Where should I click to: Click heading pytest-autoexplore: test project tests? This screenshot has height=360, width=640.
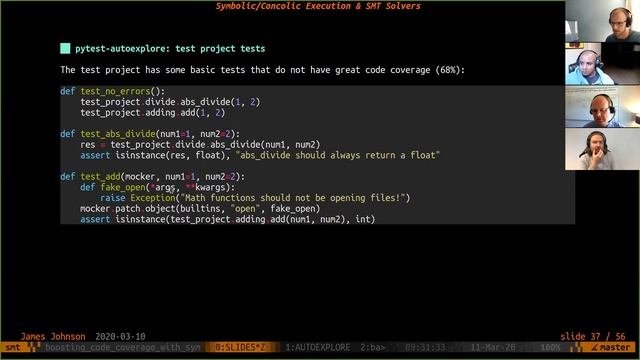click(170, 49)
